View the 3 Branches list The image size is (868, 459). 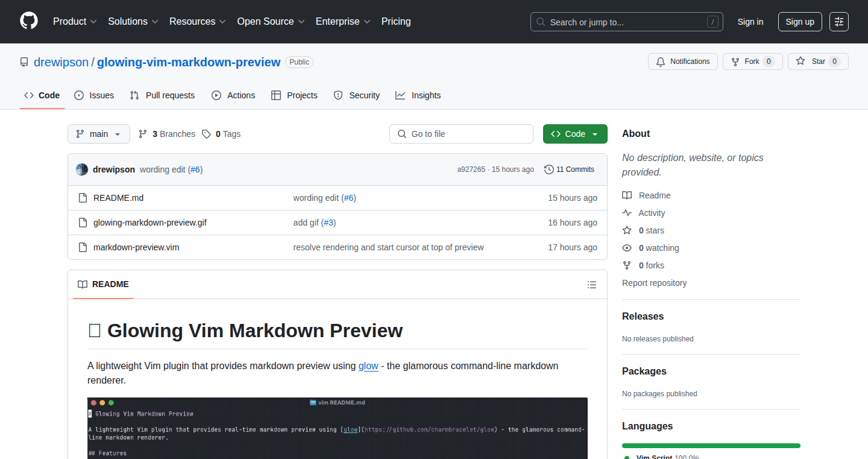167,134
